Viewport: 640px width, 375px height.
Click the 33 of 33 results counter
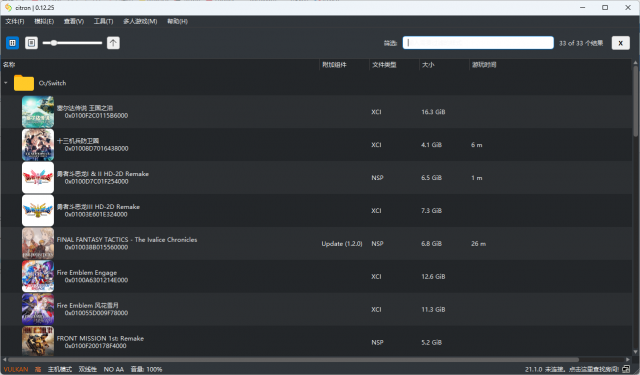click(581, 43)
